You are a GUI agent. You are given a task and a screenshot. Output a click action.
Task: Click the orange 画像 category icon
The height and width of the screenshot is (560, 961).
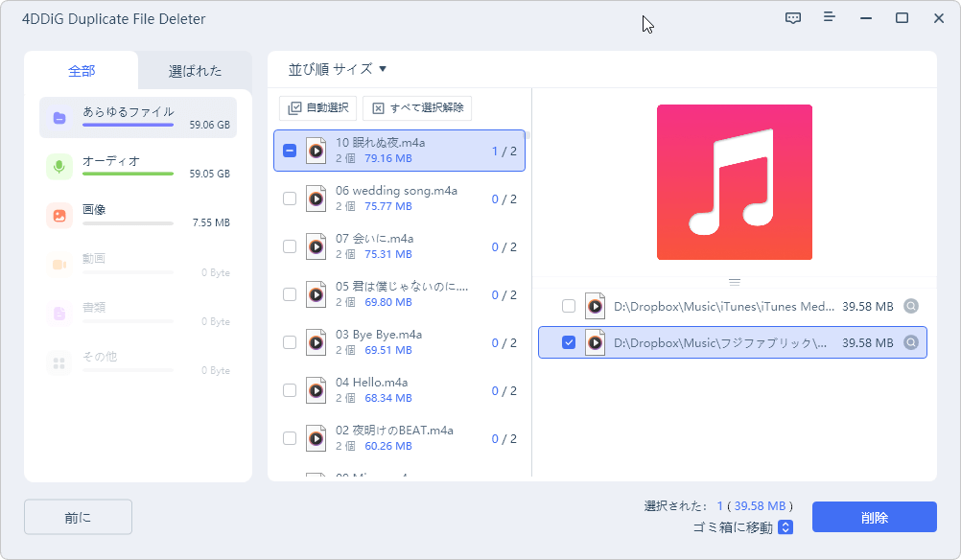[59, 216]
